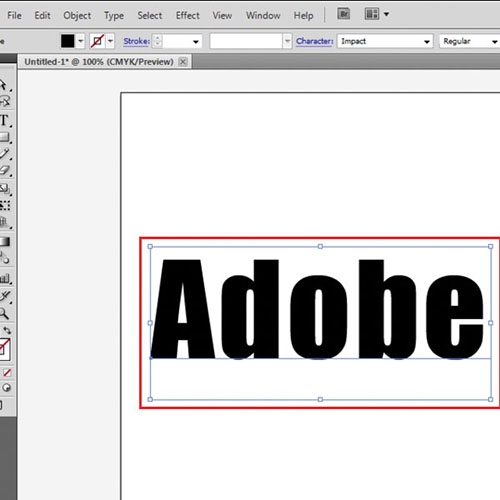Expand the Impact font family dropdown arrow
500x500 pixels.
427,42
